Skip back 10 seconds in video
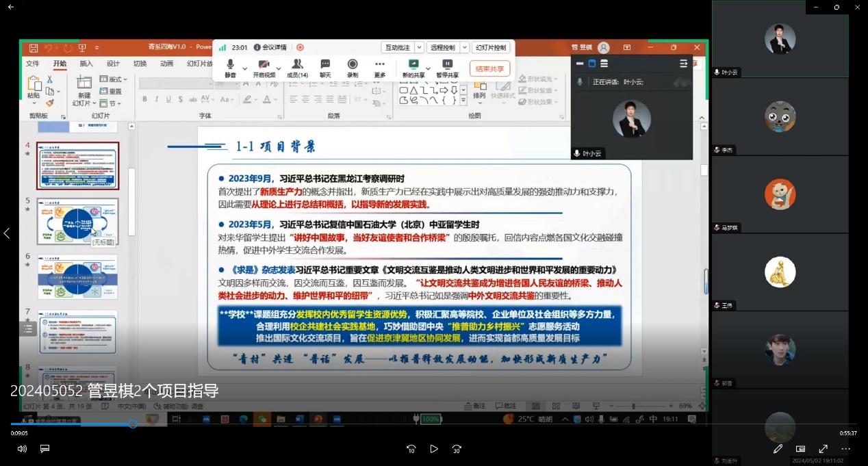Screen dimensions: 868x466 (411, 449)
